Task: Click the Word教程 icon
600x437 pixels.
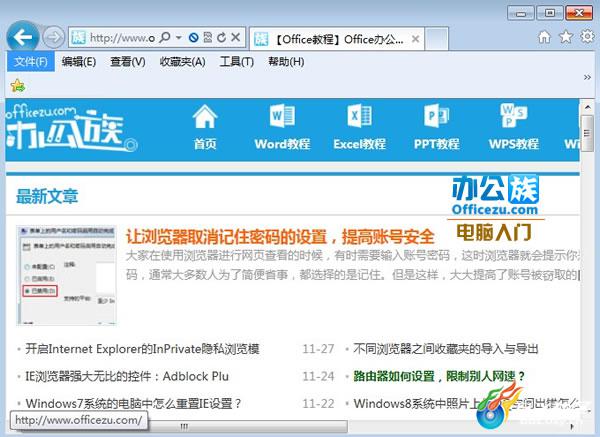Action: (x=282, y=116)
